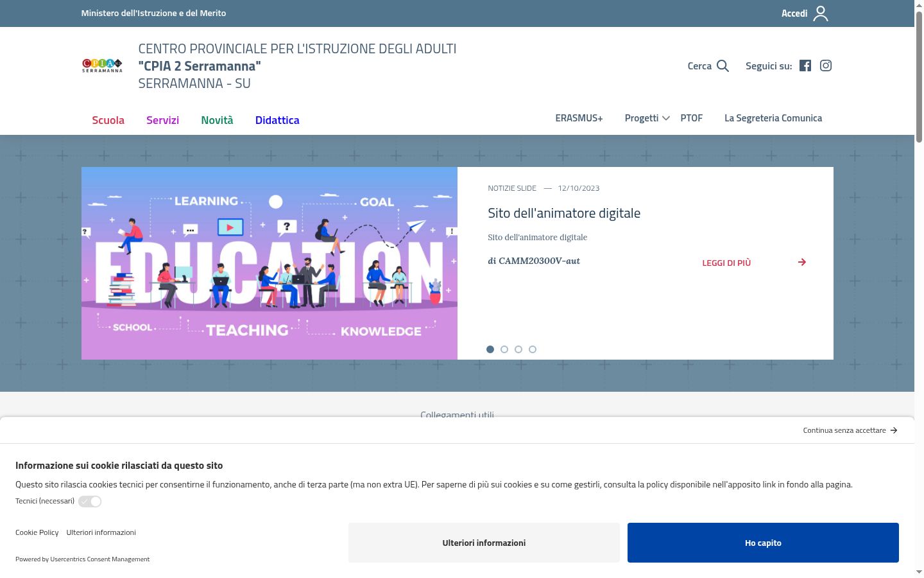This screenshot has height=578, width=924.
Task: Click the CPIA Serramanna logo
Action: [x=102, y=66]
